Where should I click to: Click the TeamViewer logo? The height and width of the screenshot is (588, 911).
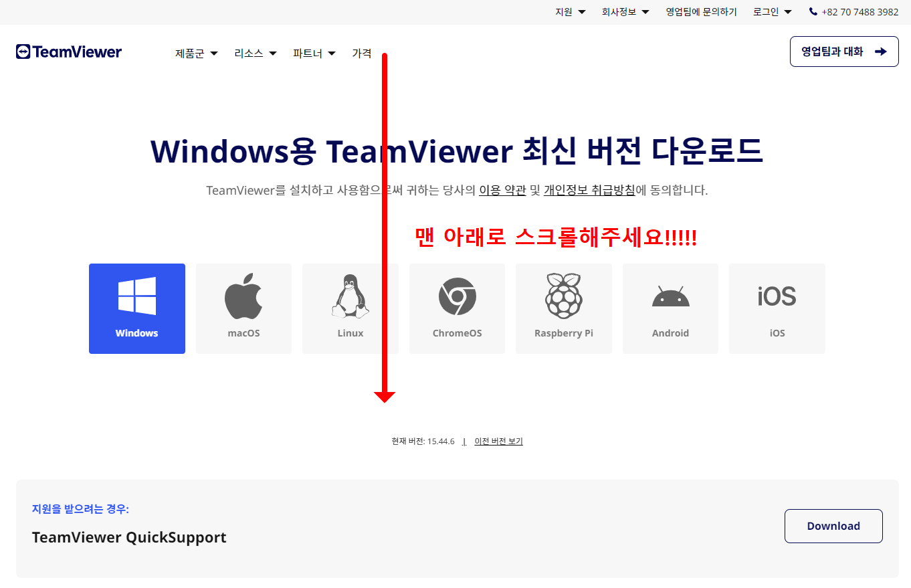click(x=69, y=52)
